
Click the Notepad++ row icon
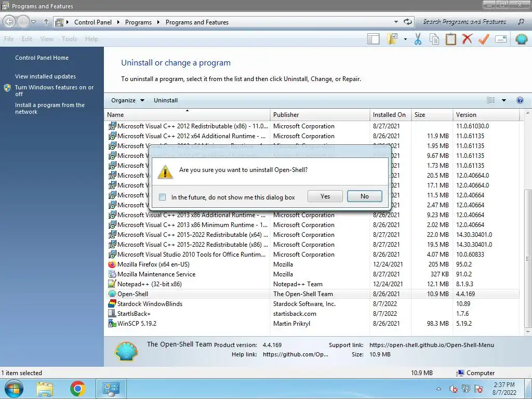coord(112,284)
